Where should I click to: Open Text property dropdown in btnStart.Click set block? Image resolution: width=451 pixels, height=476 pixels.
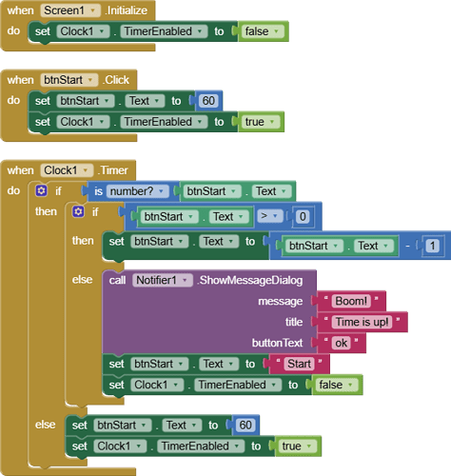tap(145, 101)
